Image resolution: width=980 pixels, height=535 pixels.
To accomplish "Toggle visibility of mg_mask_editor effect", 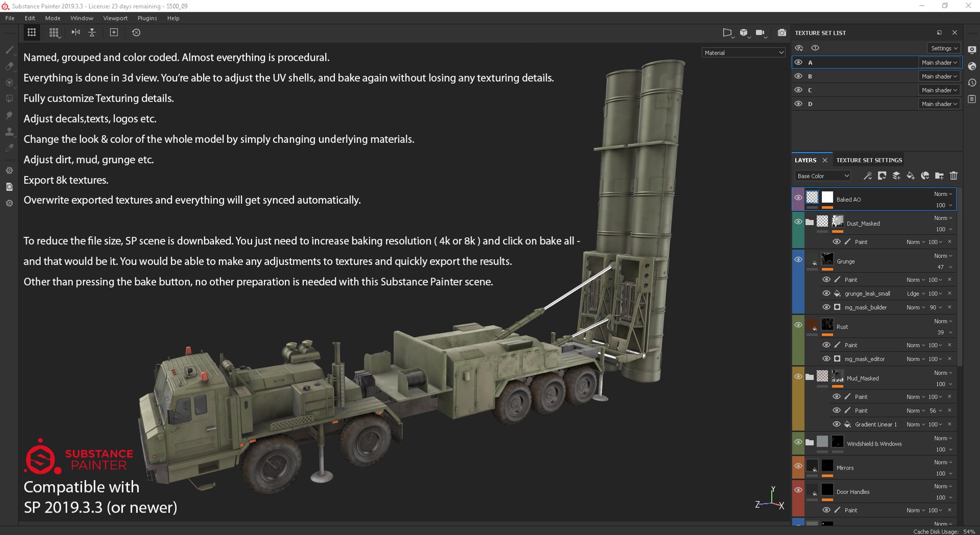I will (826, 359).
